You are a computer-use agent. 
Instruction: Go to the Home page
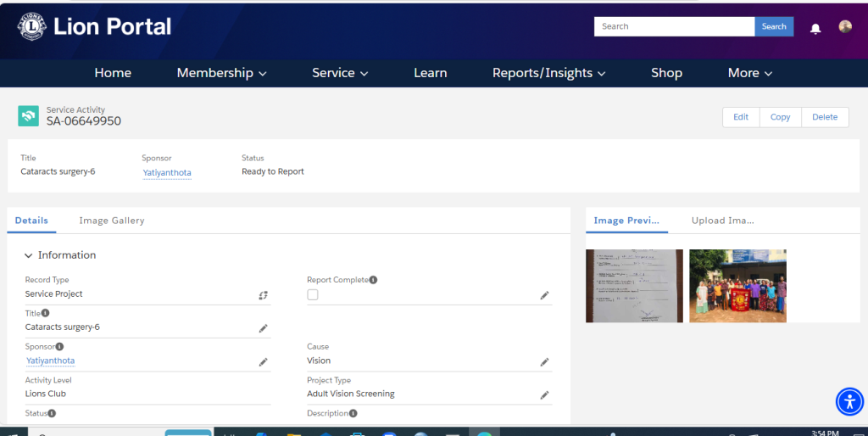pos(113,73)
